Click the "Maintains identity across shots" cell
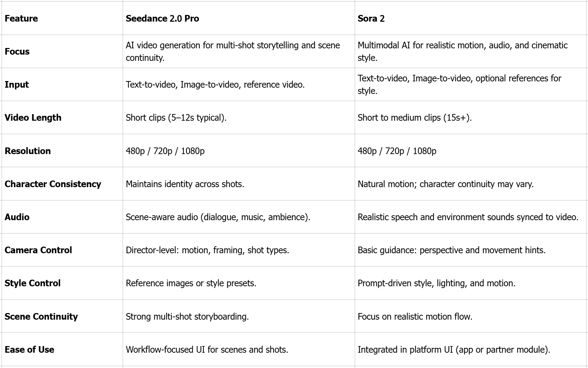This screenshot has width=588, height=368. 185,184
